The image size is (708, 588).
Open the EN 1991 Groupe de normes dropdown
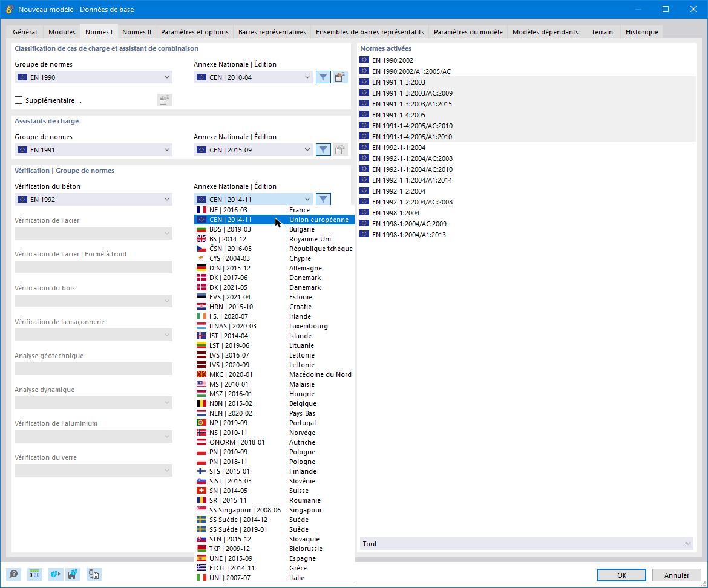[x=93, y=150]
